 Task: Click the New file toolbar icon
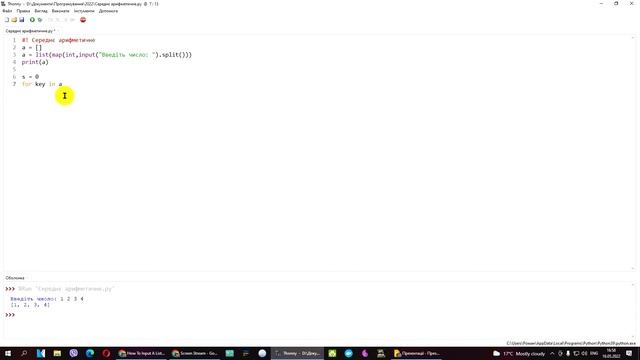(x=7, y=20)
